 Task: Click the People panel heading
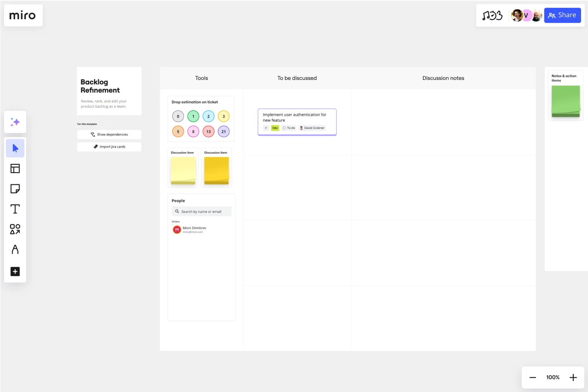[x=178, y=201]
